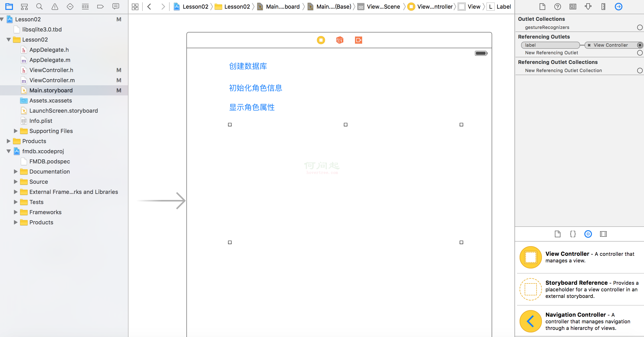The width and height of the screenshot is (644, 337).
Task: Click the 创建数据库 button on canvas
Action: (248, 66)
